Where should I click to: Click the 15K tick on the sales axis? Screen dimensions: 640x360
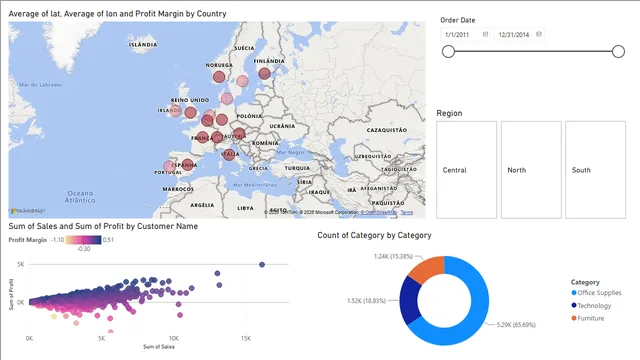pyautogui.click(x=246, y=338)
